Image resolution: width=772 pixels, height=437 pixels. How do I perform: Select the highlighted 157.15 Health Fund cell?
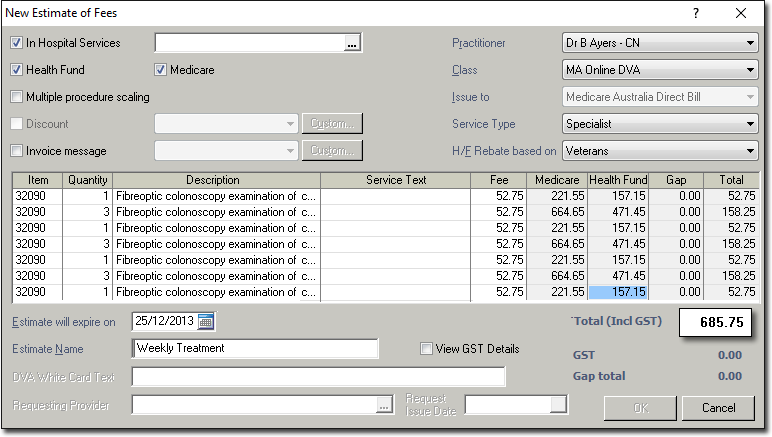click(x=618, y=292)
